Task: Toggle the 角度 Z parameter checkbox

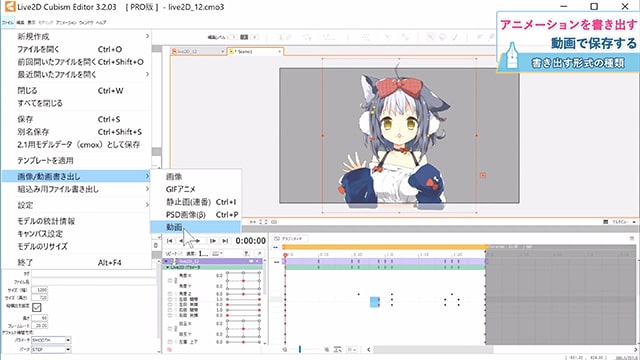Action: click(x=170, y=293)
